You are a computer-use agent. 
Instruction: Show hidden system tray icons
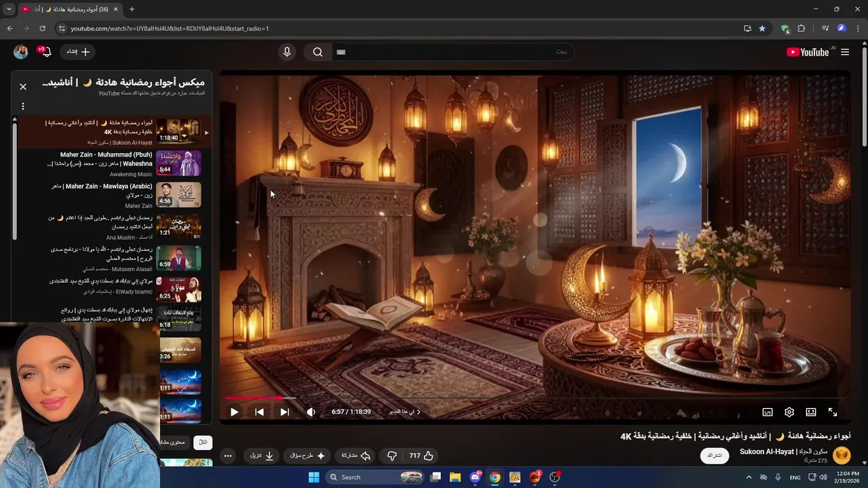749,477
